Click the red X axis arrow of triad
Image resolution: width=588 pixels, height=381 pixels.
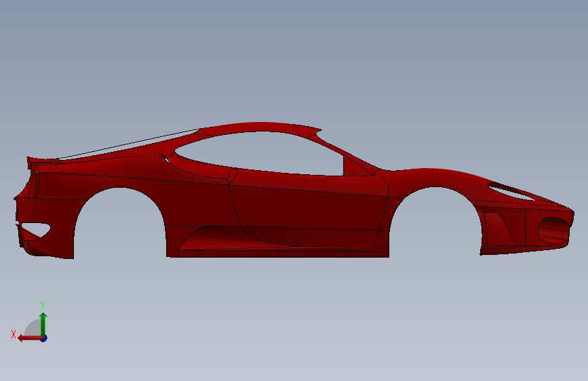click(30, 338)
